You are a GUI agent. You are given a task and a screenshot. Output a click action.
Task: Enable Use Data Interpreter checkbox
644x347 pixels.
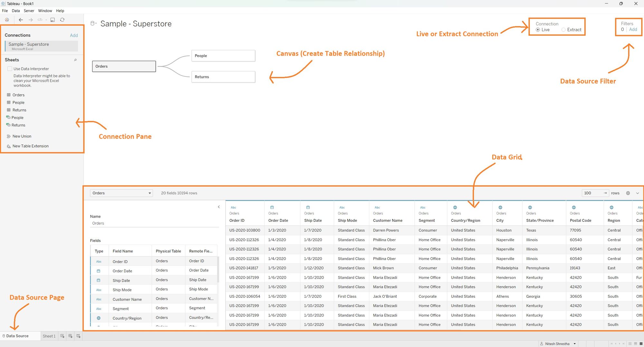(10, 69)
